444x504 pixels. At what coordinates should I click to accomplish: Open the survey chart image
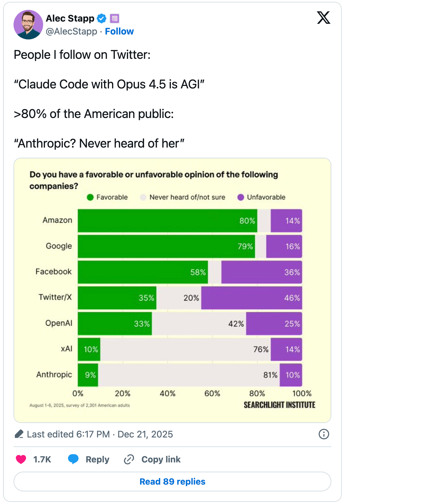click(172, 290)
